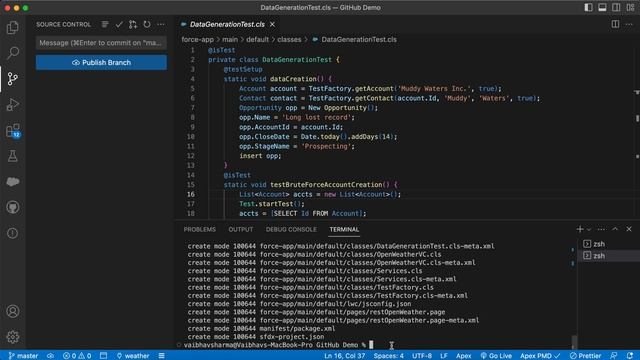
Task: Open the Testing beaker view
Action: (13, 156)
